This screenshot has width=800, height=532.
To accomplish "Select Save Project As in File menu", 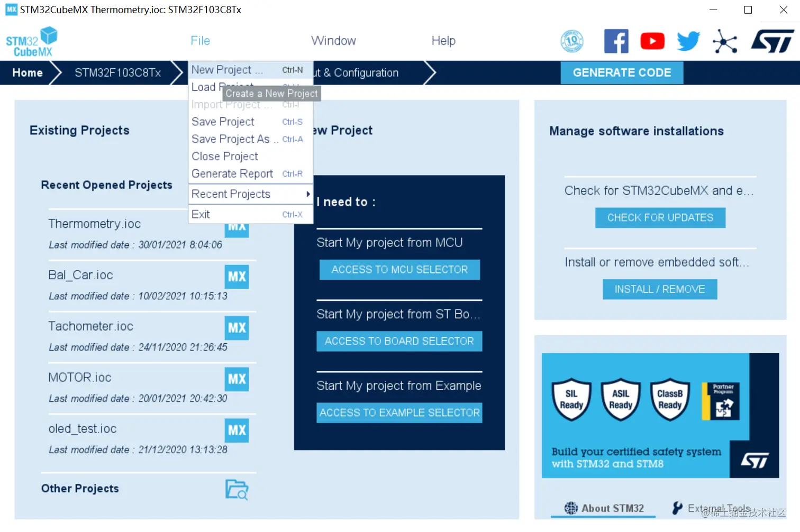I will coord(251,139).
